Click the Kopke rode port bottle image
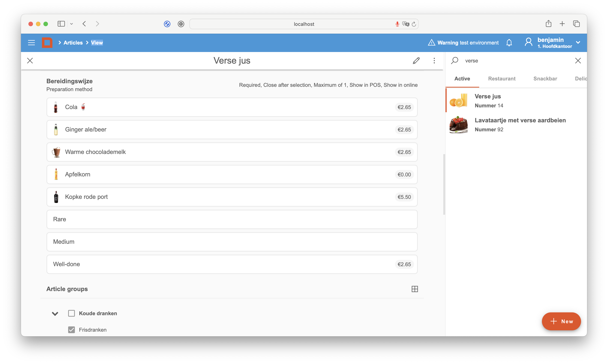The width and height of the screenshot is (608, 364). 56,197
